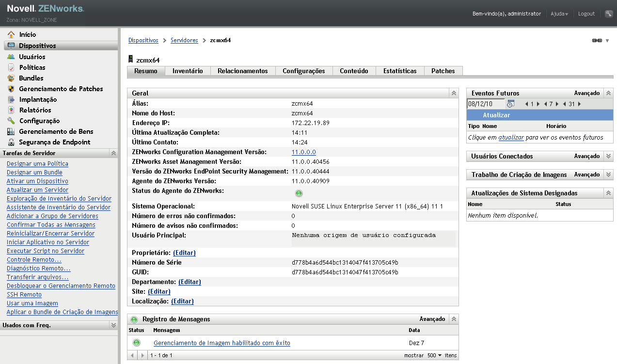Advance the calendar by 7 days
Image resolution: width=617 pixels, height=364 pixels.
point(557,104)
